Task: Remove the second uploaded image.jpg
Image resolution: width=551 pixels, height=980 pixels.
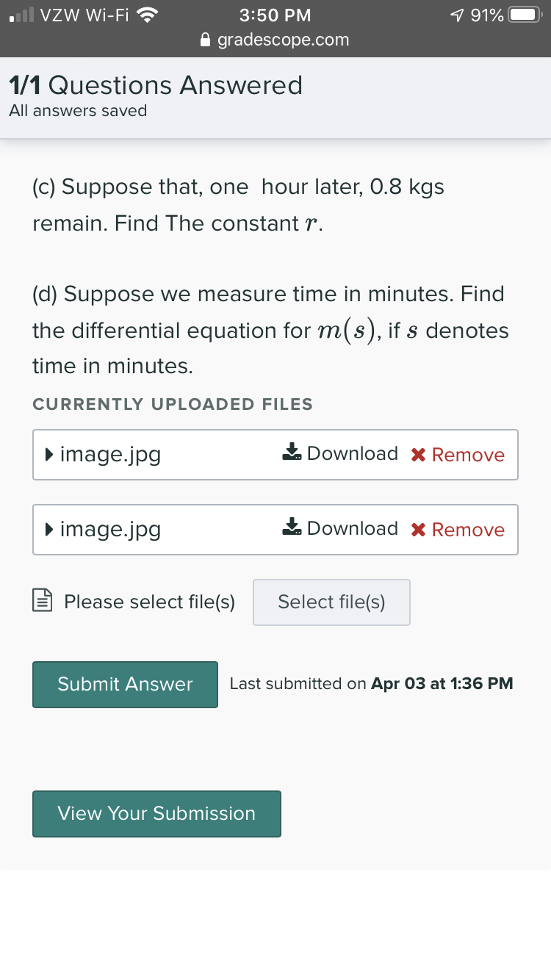Action: 458,530
